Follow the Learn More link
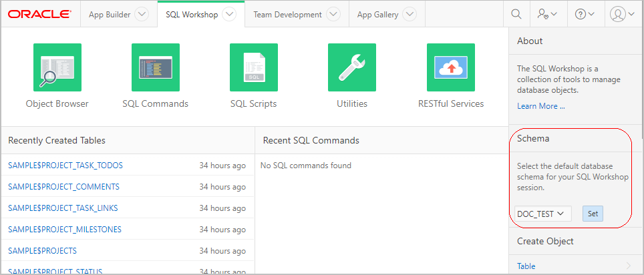 [x=540, y=106]
